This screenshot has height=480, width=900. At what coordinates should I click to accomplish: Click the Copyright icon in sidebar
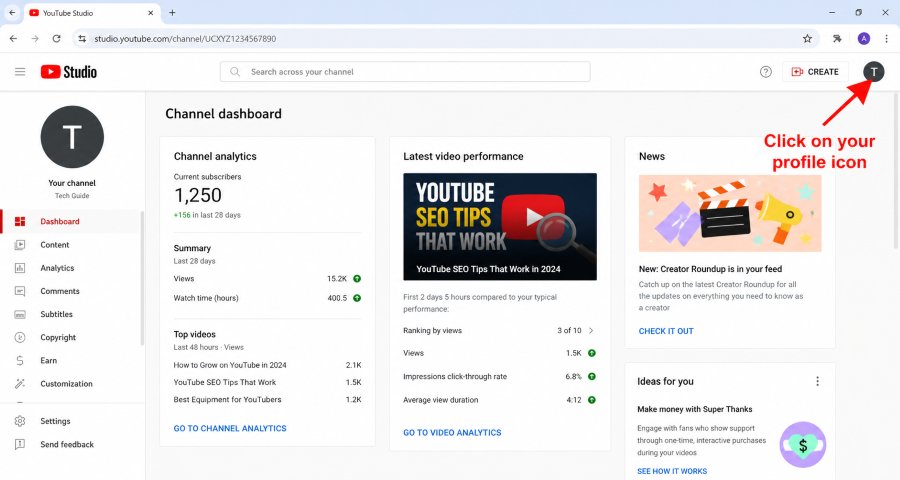point(20,338)
